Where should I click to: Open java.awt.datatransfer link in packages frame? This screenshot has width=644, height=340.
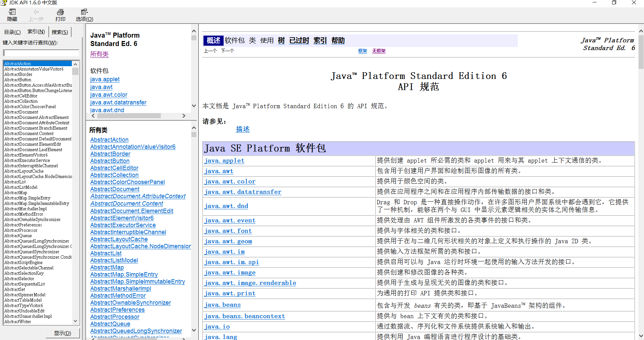118,102
